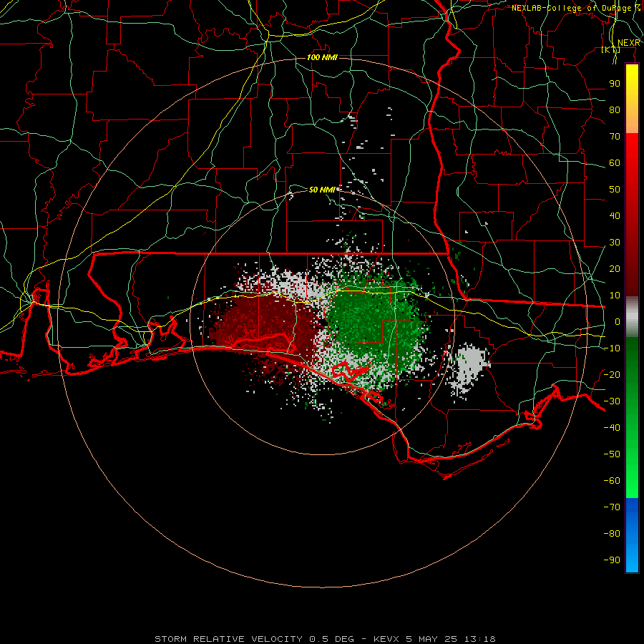Click the -90 value on the color scale
Viewport: 644px width, 644px height.
tap(612, 560)
